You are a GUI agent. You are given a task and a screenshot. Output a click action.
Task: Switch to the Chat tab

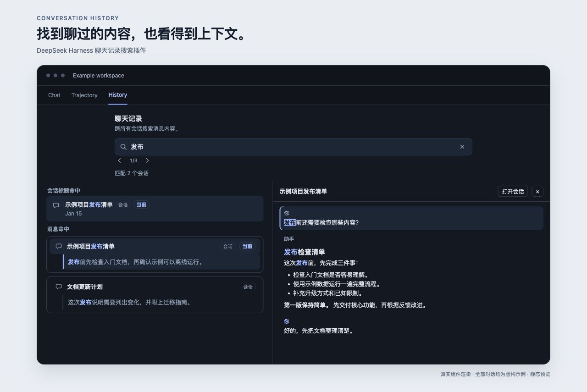[x=54, y=95]
